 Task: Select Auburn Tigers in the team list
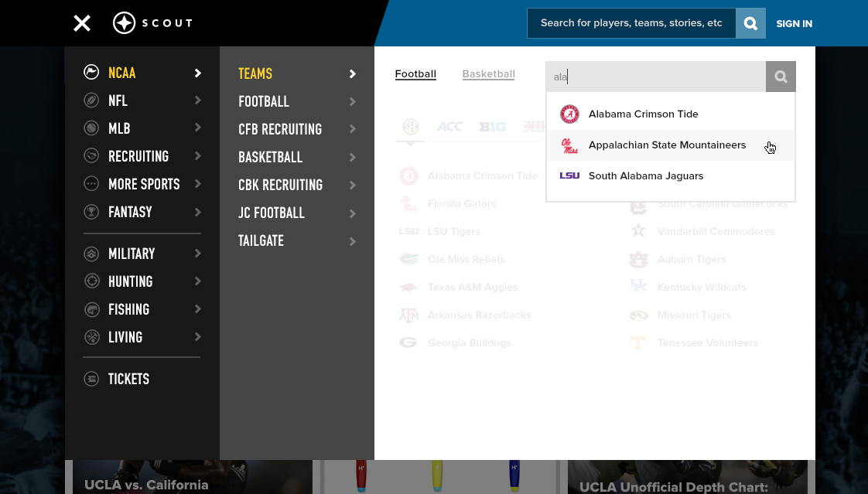[x=692, y=259]
